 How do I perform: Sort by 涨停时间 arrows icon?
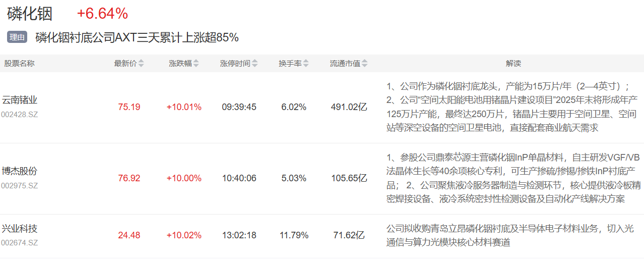pyautogui.click(x=255, y=64)
